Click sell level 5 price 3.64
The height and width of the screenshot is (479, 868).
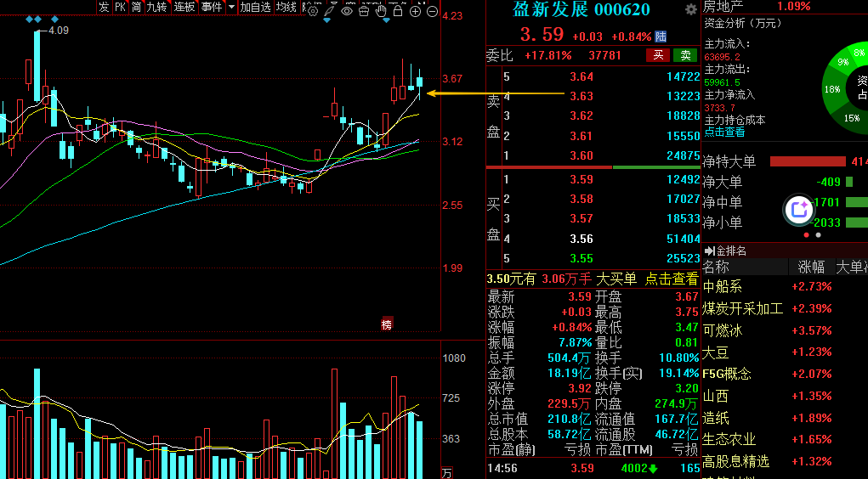582,77
